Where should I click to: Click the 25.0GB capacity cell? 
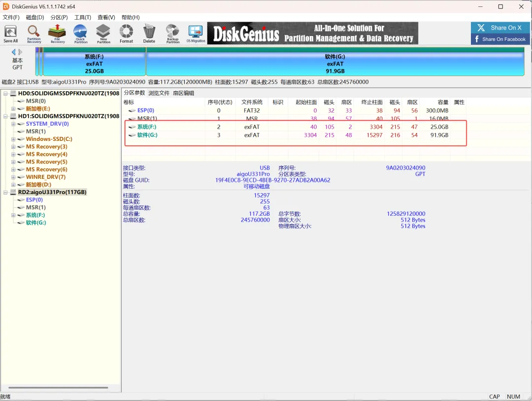pyautogui.click(x=439, y=127)
